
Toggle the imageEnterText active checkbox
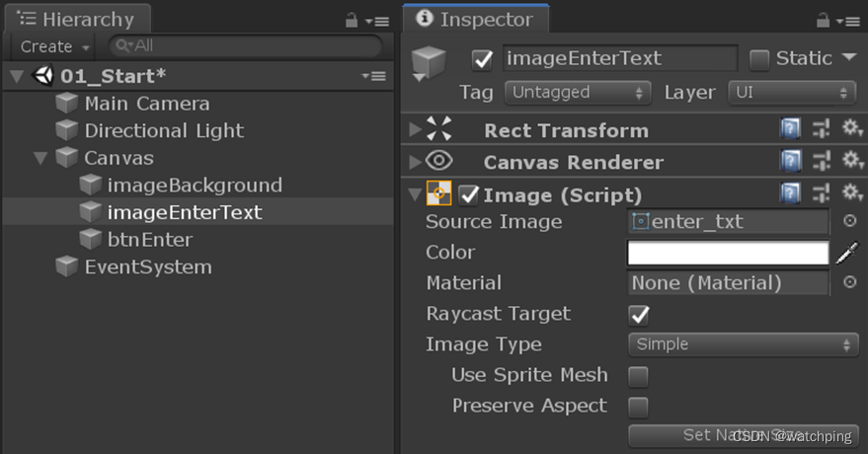pos(483,60)
